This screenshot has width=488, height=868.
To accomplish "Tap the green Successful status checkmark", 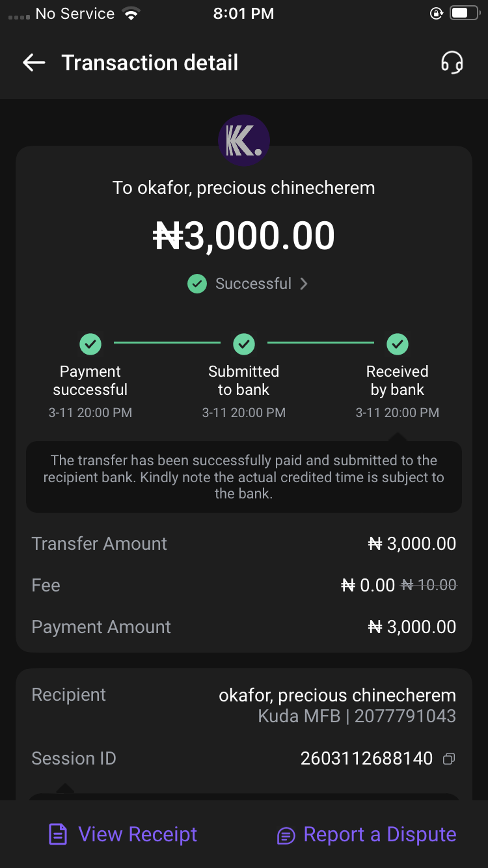I will (197, 284).
